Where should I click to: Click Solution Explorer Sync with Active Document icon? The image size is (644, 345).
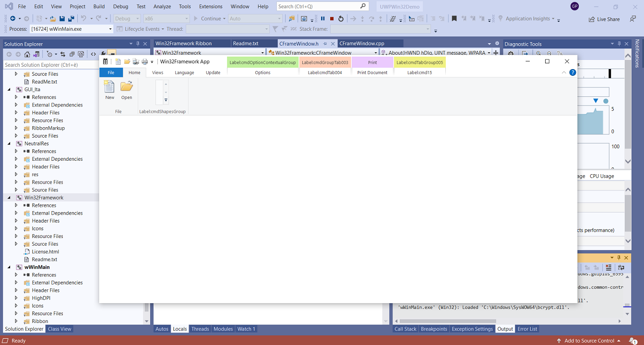62,54
